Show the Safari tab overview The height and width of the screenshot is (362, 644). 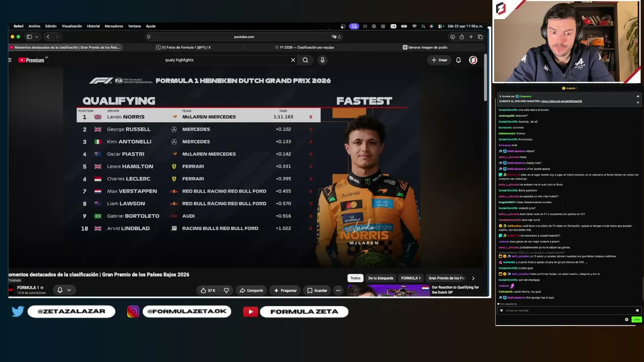[480, 37]
